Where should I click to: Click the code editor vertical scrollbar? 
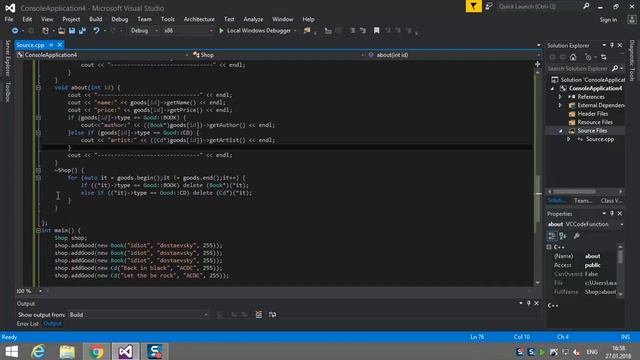[x=538, y=178]
